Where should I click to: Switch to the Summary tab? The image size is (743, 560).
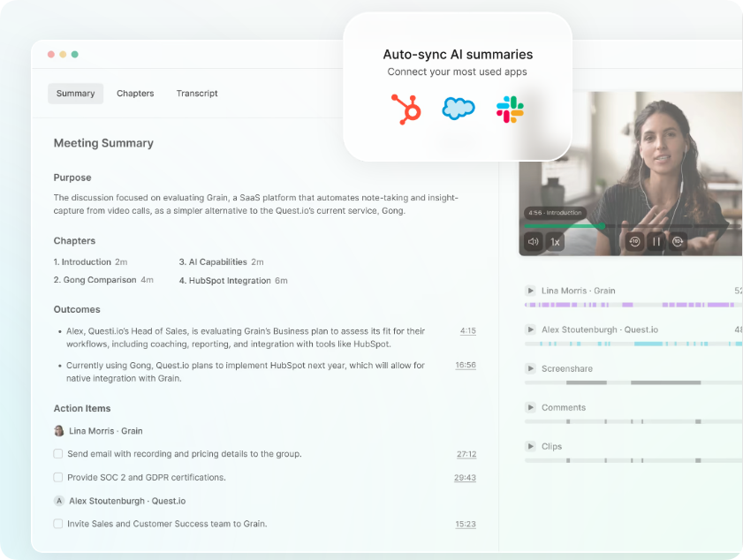click(x=75, y=94)
